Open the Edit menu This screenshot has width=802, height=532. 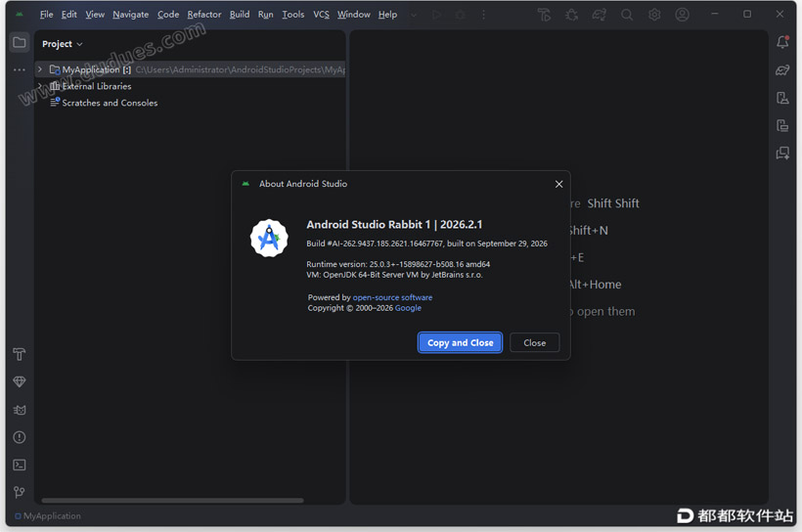coord(69,15)
